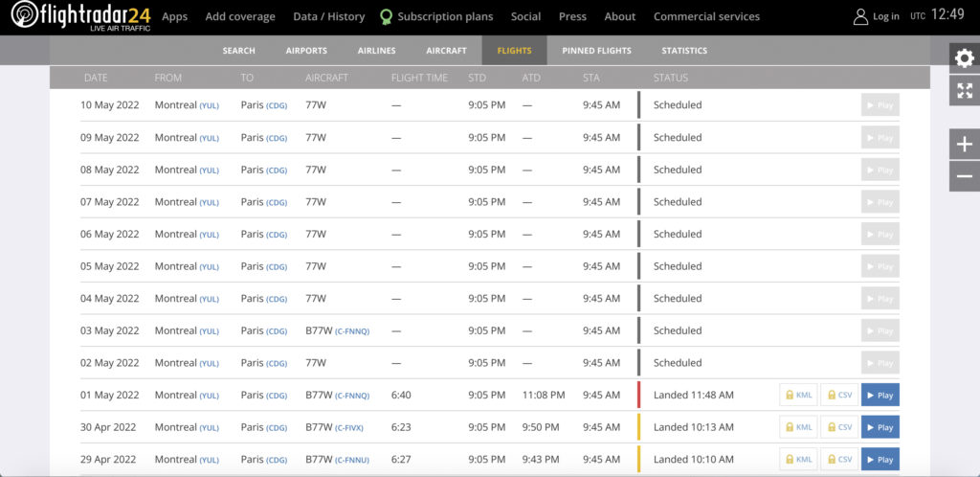Click the Flightradar24 logo
The width and height of the screenshot is (980, 477).
click(80, 16)
